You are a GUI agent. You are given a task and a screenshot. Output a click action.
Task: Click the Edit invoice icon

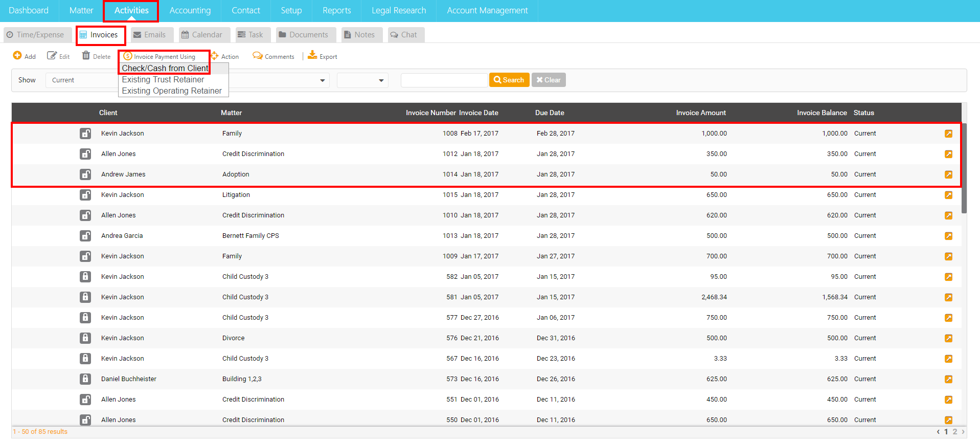[52, 55]
